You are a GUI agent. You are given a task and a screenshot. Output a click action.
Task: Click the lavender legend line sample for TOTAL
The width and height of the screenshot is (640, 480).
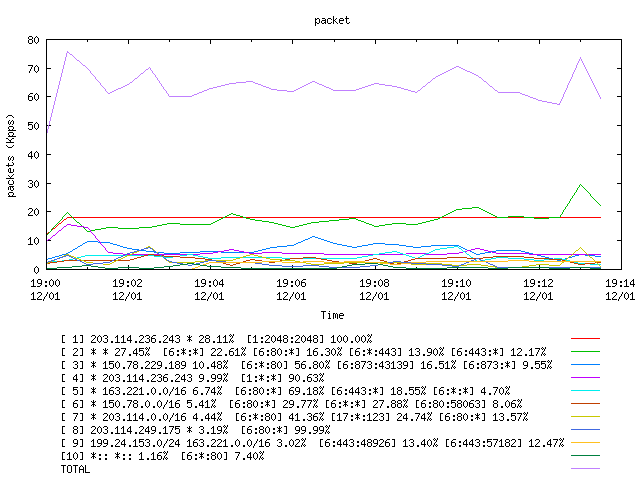[585, 469]
